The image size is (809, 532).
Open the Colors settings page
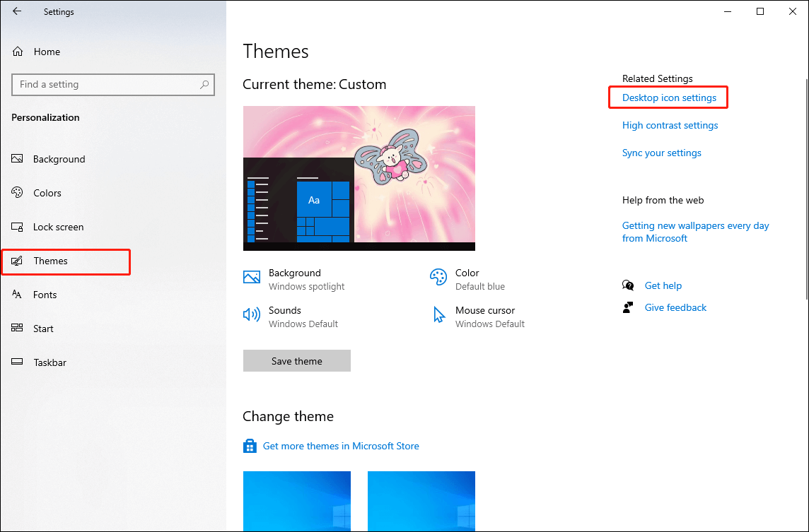pos(47,193)
